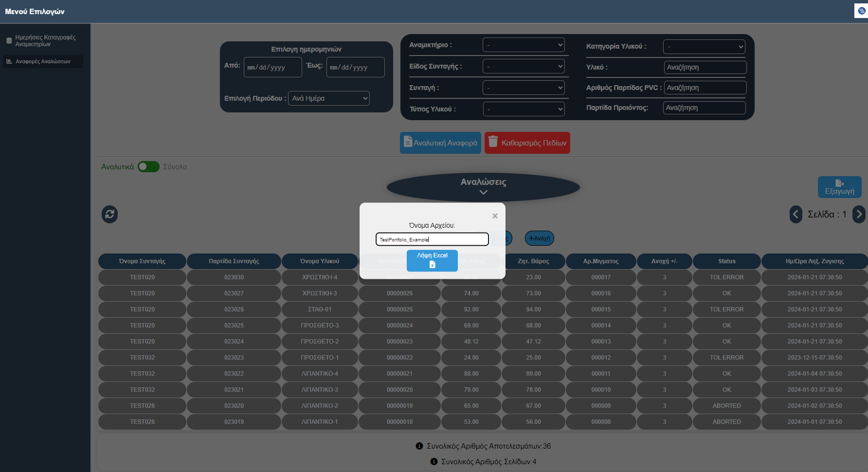Click the Από date field
Image resolution: width=868 pixels, height=472 pixels.
coord(272,67)
